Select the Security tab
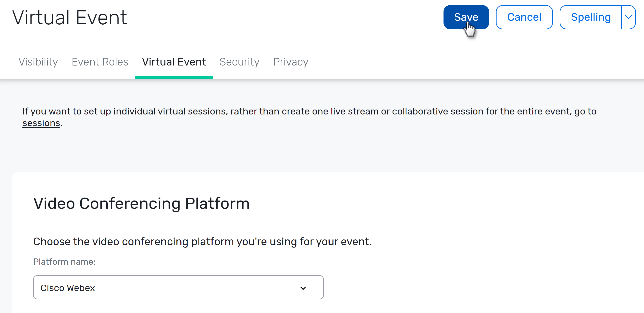 pyautogui.click(x=239, y=62)
